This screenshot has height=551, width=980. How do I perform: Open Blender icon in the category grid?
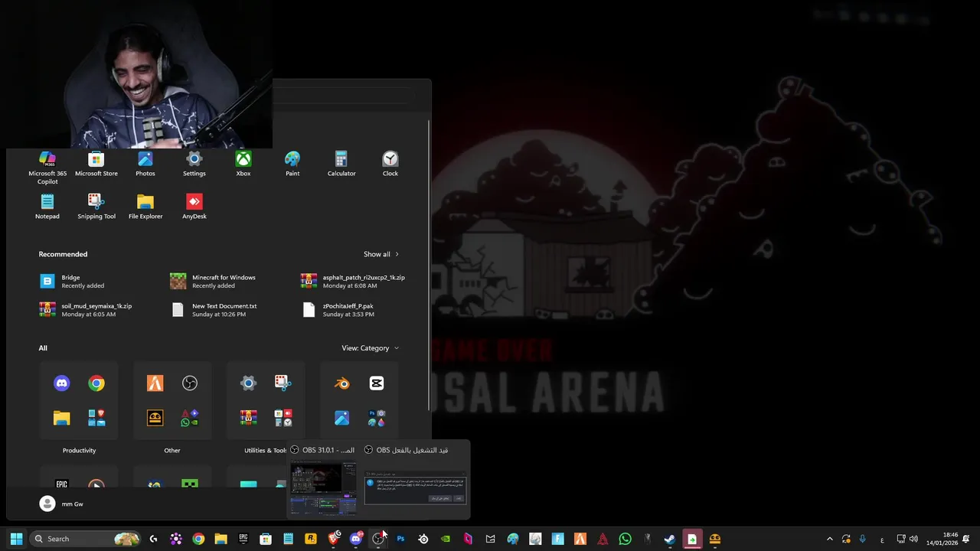342,383
